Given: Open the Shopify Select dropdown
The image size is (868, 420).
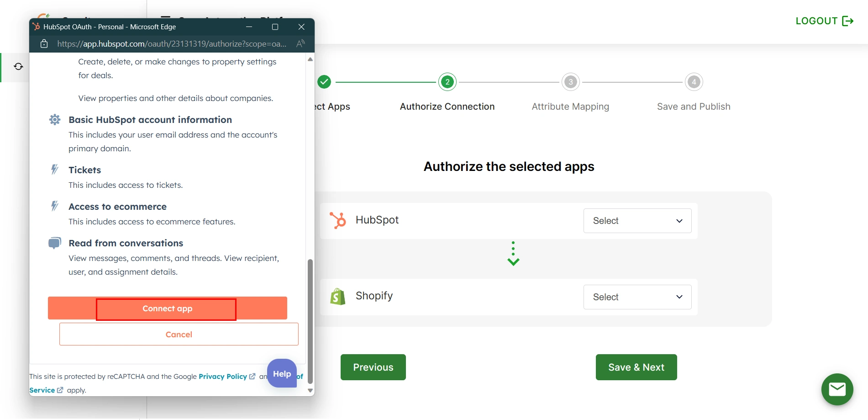Looking at the screenshot, I should 637,297.
